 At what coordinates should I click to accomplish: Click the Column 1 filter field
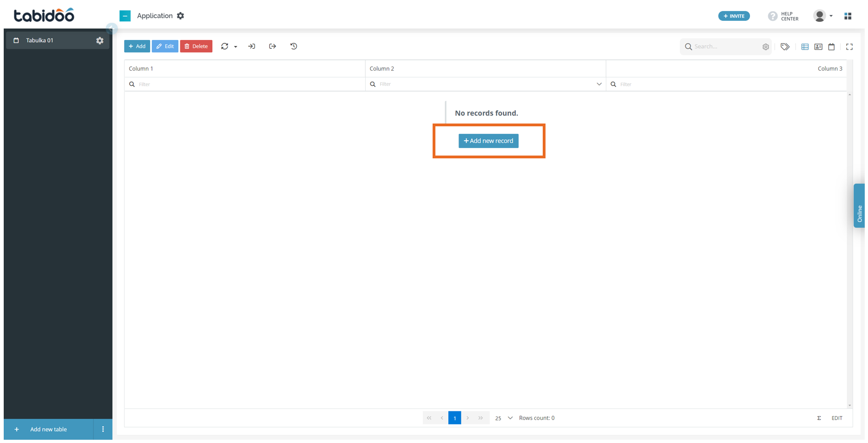(x=244, y=84)
